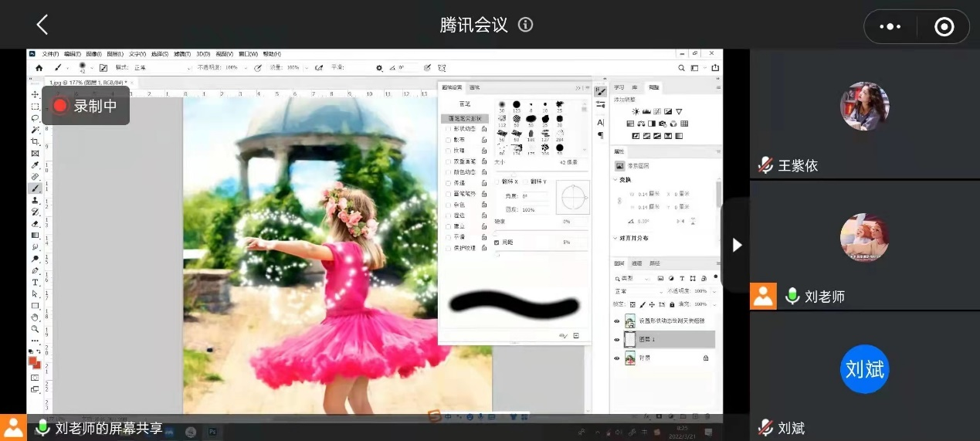
Task: Uncheck the 间距 spacing checkbox
Action: click(497, 243)
